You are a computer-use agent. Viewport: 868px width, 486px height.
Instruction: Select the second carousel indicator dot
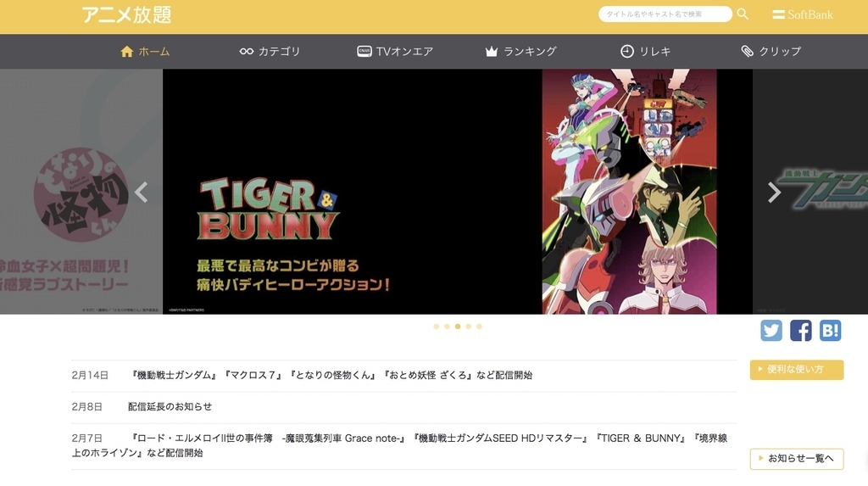(447, 327)
